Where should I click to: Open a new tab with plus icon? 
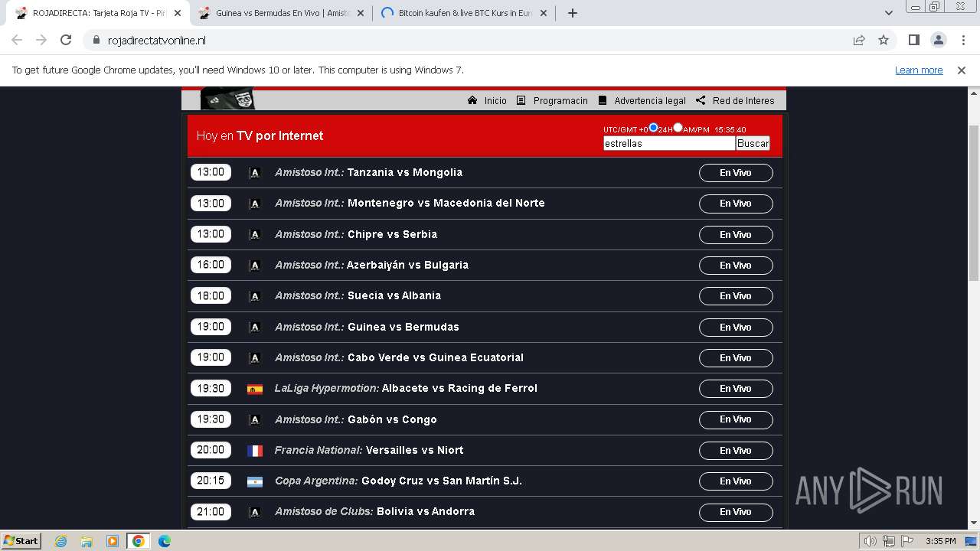coord(572,13)
